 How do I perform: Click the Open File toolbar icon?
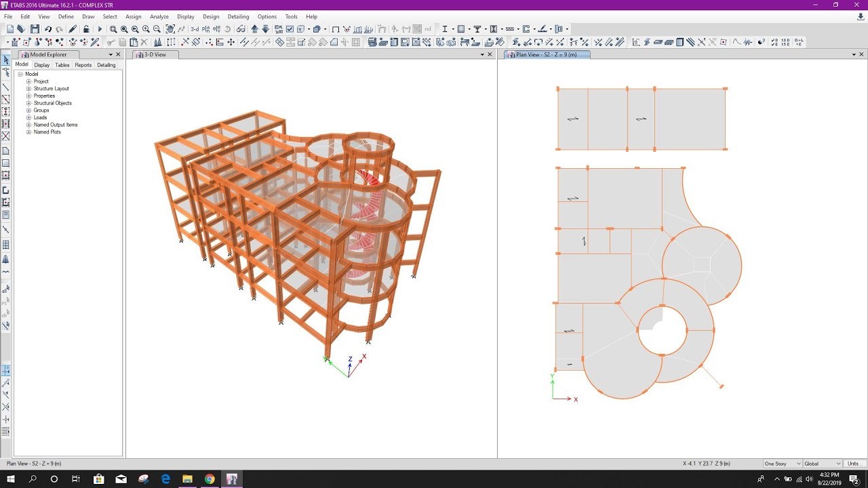coord(21,28)
